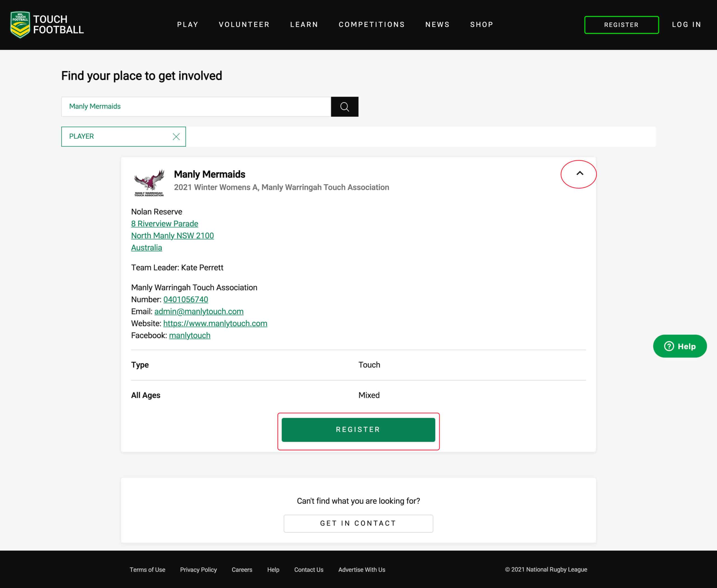
Task: Open Contact Us footer link
Action: (309, 570)
